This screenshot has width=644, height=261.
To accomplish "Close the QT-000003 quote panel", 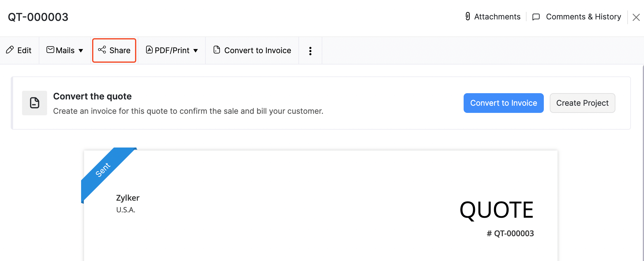I will [636, 17].
